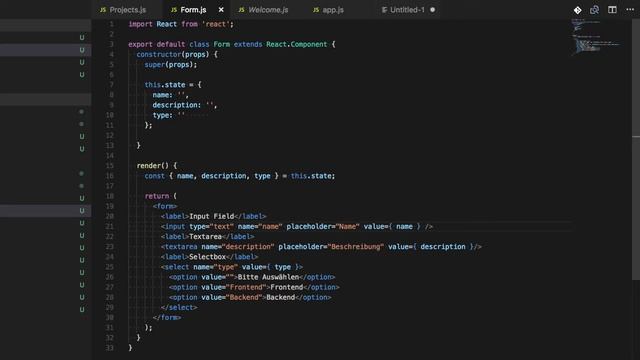
Task: Click the option value="Frontend" line
Action: pyautogui.click(x=254, y=287)
